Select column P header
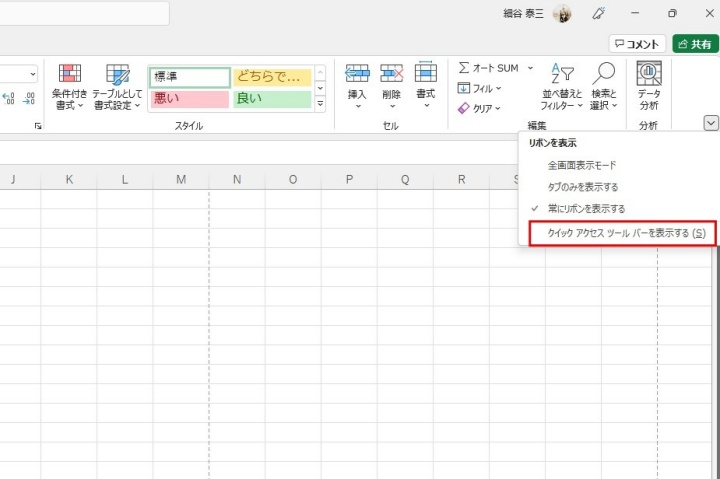 pos(349,179)
